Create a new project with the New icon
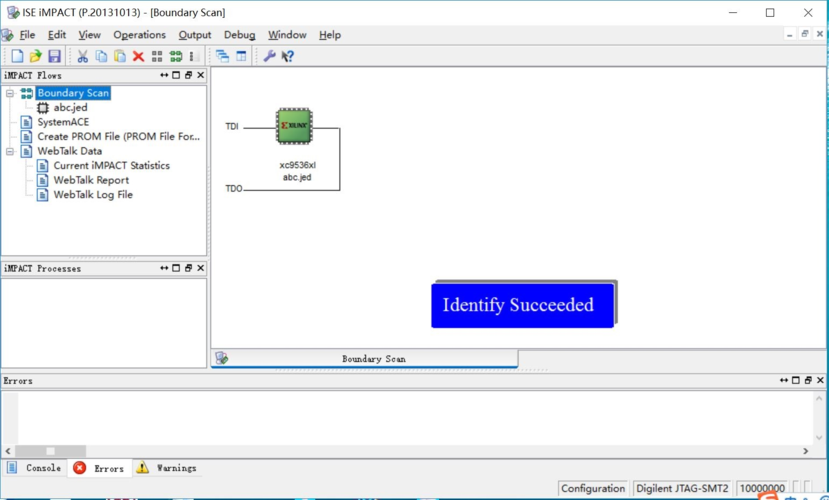 pos(17,56)
